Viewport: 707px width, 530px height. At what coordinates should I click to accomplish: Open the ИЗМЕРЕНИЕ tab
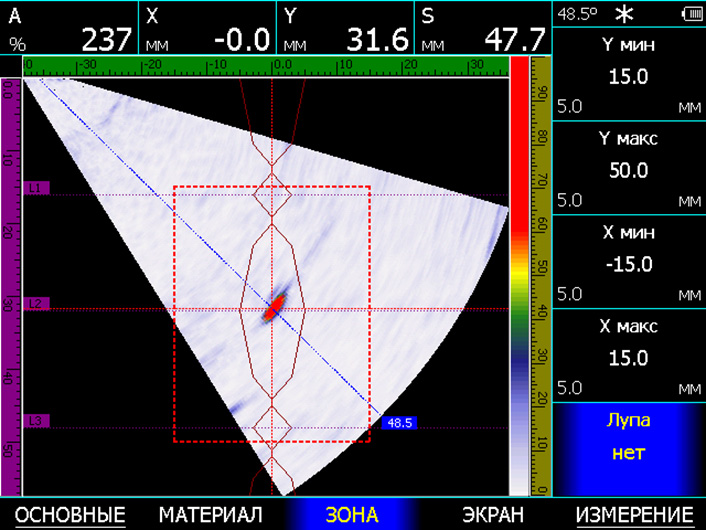coord(634,514)
